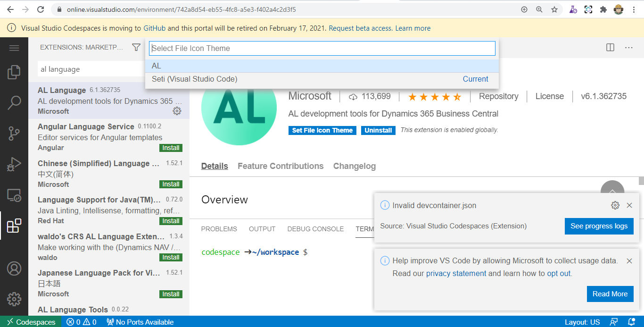Open the Search view icon
644x327 pixels.
pyautogui.click(x=14, y=102)
